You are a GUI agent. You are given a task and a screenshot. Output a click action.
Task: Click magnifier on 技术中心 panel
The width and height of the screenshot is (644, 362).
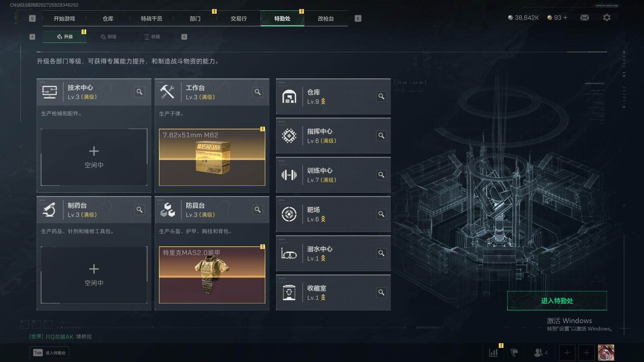tap(140, 92)
